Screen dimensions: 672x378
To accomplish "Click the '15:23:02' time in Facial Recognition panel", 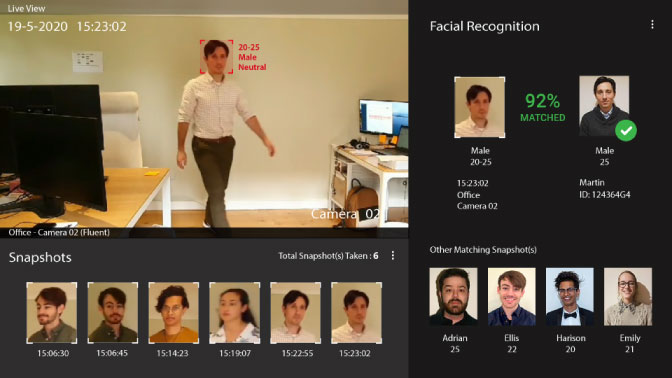I will tap(472, 183).
